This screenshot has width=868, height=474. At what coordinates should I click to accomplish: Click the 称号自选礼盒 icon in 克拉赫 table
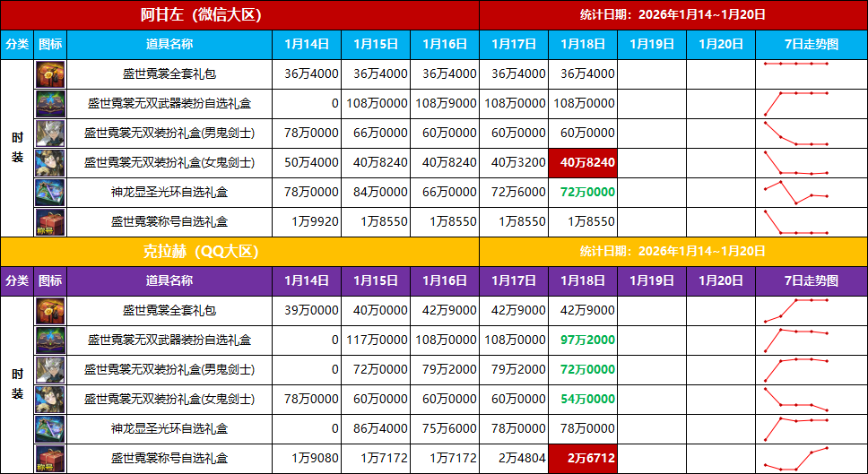[50, 459]
